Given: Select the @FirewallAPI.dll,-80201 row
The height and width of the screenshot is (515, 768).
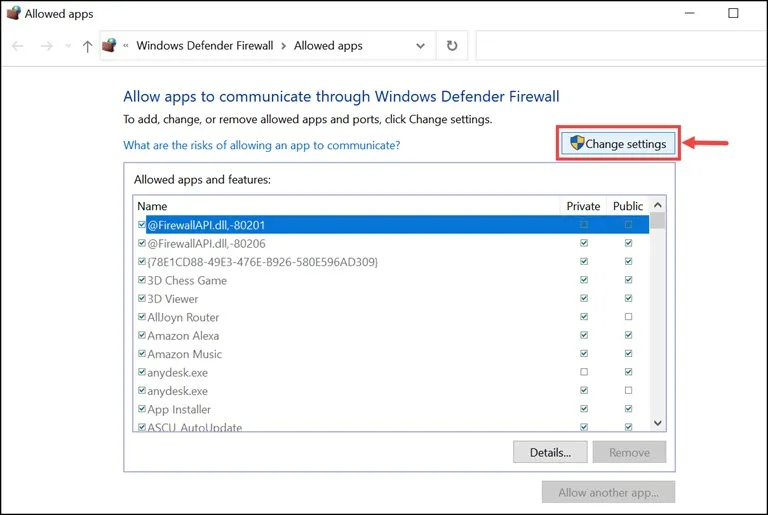Looking at the screenshot, I should [x=392, y=224].
